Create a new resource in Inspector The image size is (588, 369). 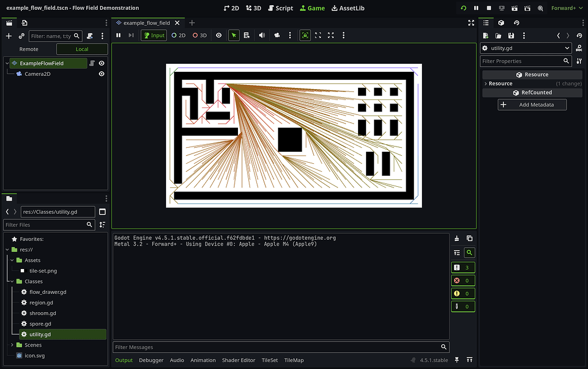pos(486,36)
